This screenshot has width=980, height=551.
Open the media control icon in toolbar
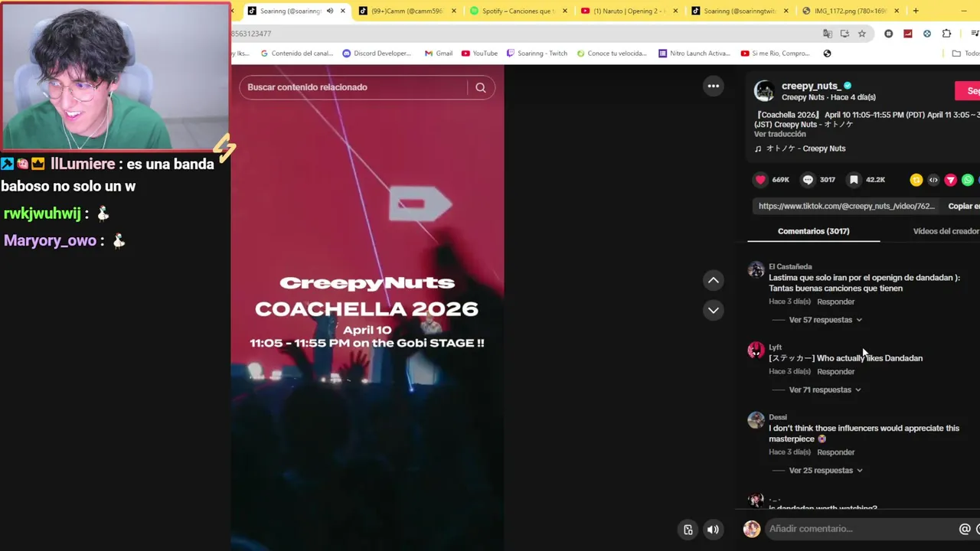975,34
